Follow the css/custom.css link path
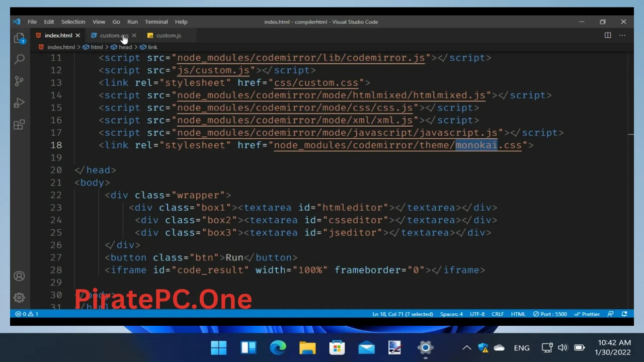The height and width of the screenshot is (362, 644). (315, 82)
